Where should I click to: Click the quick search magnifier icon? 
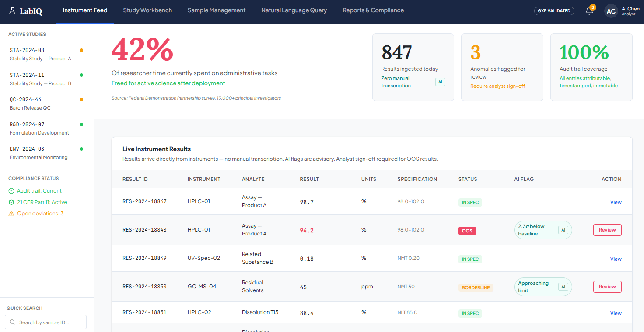[x=12, y=322]
